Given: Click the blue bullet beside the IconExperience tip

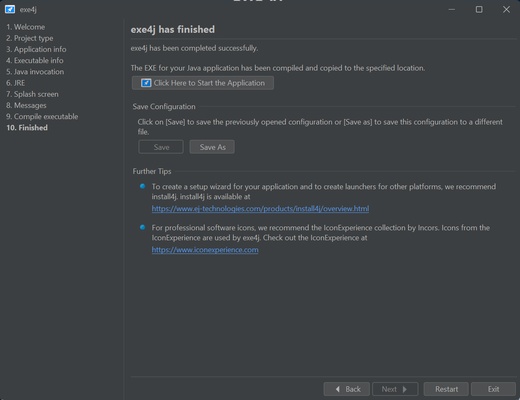Looking at the screenshot, I should [x=142, y=227].
